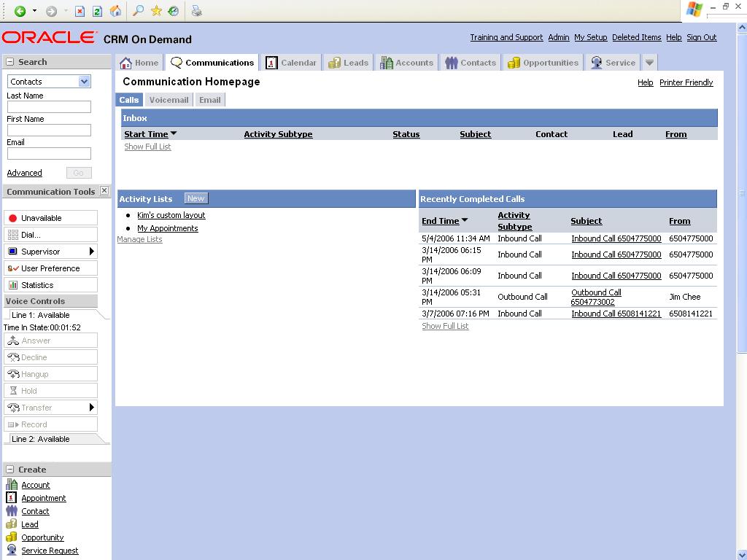The height and width of the screenshot is (560, 747).
Task: Open the more tabs dropdown arrow
Action: 649,63
